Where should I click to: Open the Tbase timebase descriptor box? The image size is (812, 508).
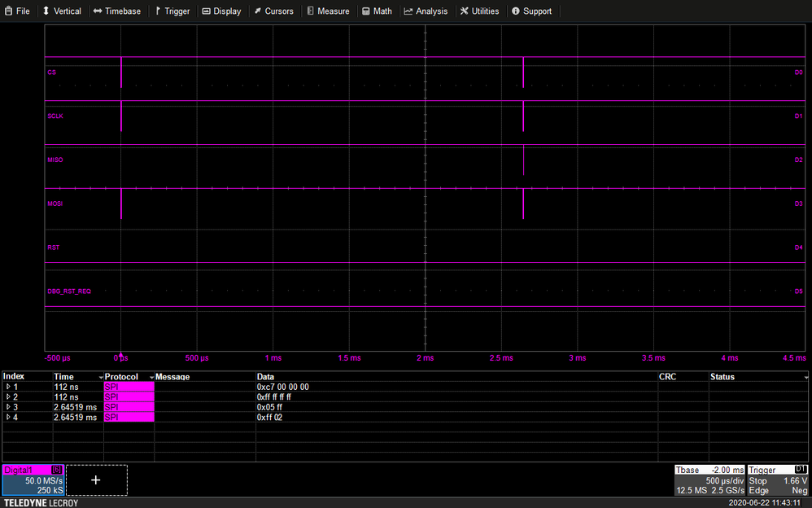click(709, 480)
